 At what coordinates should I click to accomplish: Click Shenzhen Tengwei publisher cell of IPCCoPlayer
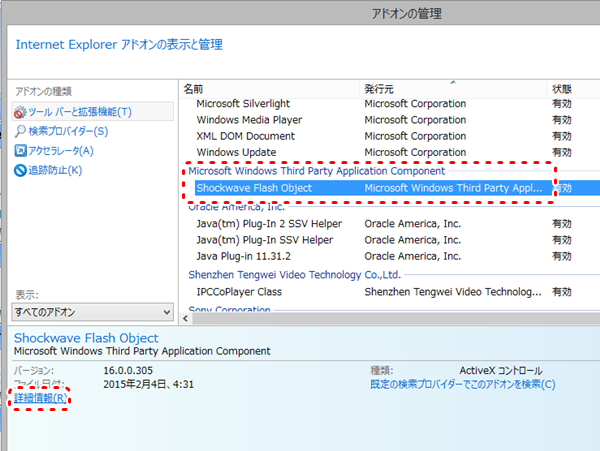point(453,292)
